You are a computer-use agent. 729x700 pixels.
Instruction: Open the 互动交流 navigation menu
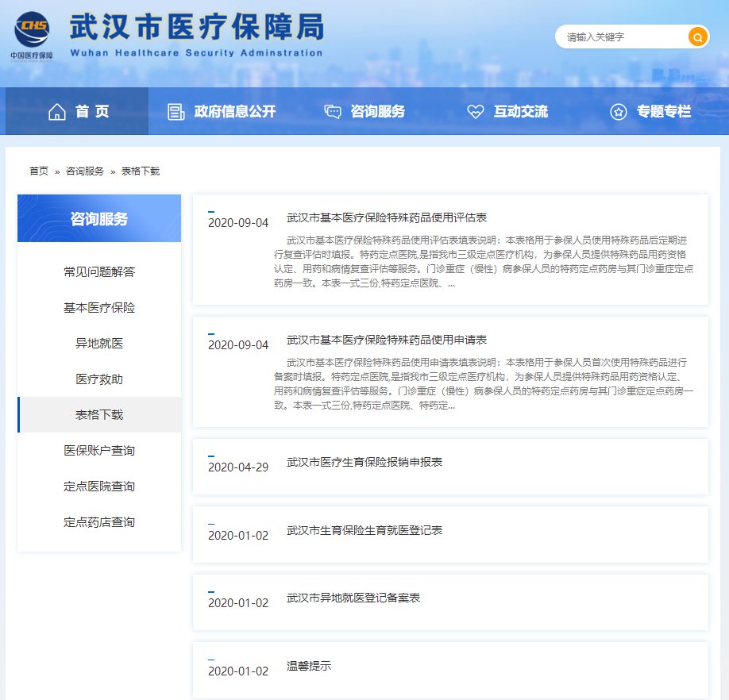(520, 112)
